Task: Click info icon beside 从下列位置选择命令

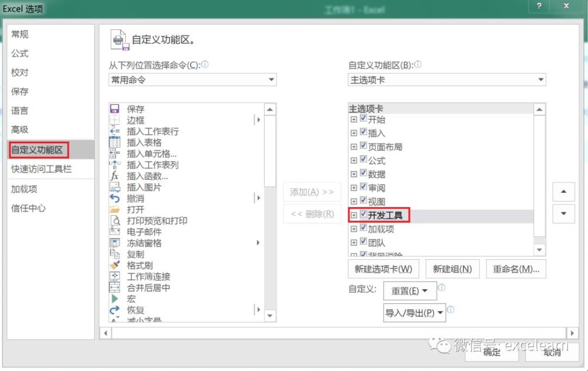Action: click(x=205, y=65)
